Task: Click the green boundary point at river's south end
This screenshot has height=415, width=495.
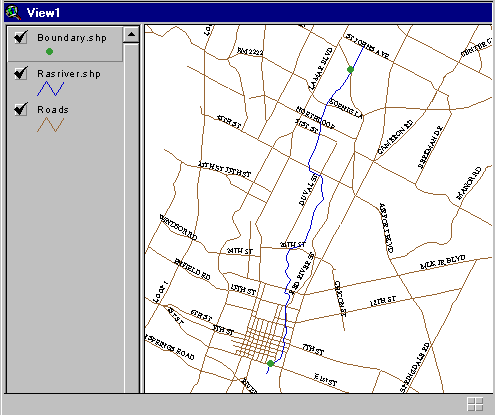Action: [270, 363]
